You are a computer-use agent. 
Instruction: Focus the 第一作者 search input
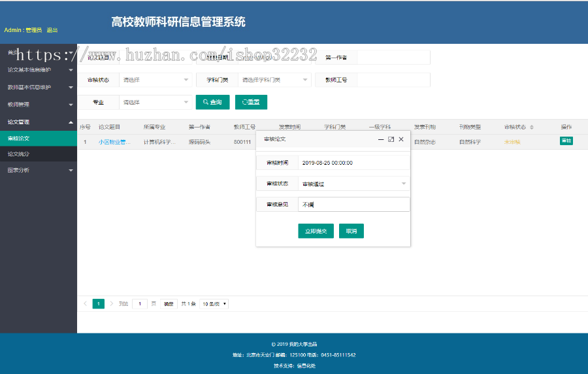point(393,58)
